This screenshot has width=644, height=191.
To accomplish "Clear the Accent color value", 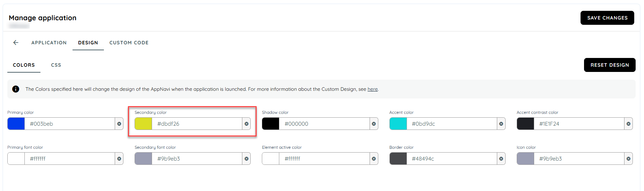I will pos(501,124).
